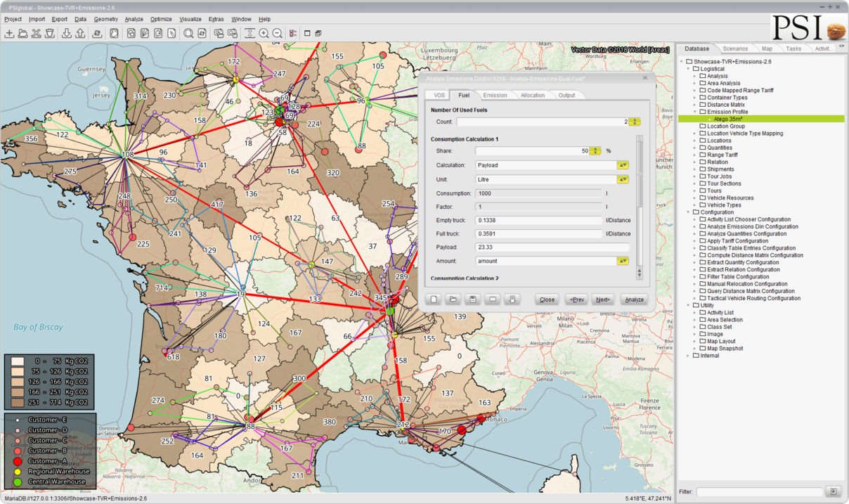Click the single window layout icon
This screenshot has width=849, height=504.
(x=307, y=33)
